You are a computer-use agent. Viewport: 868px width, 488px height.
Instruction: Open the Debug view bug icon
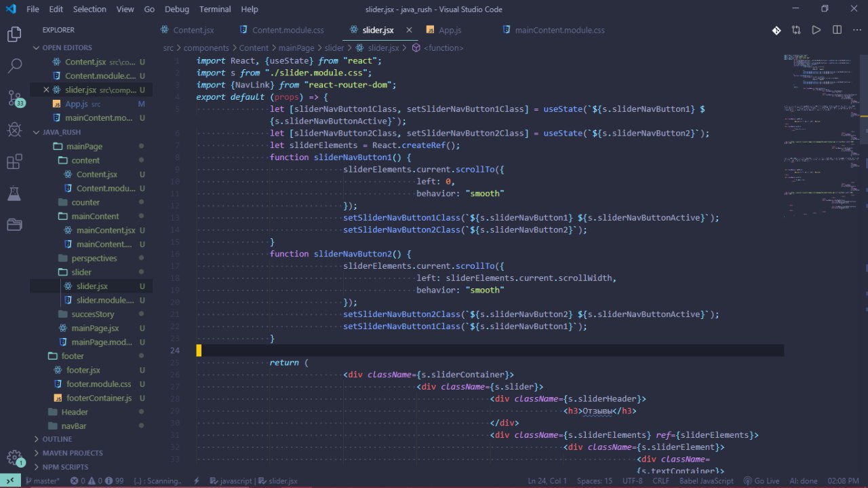(x=14, y=129)
